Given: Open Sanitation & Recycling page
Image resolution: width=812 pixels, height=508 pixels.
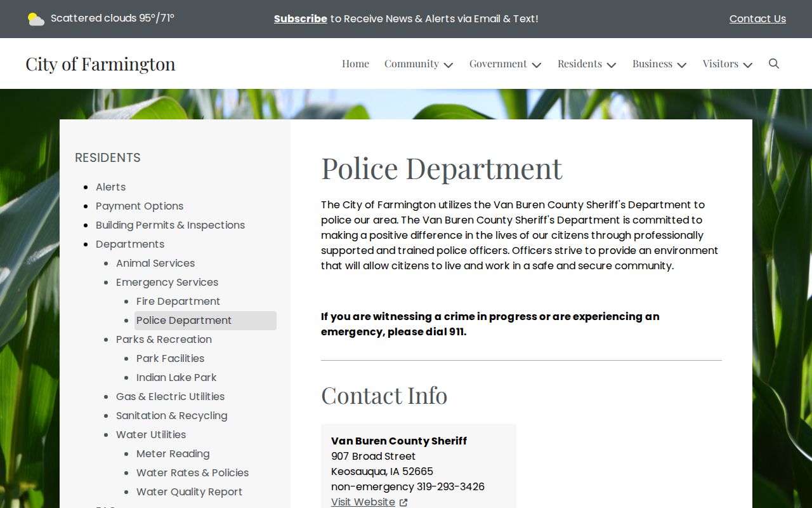Looking at the screenshot, I should (171, 415).
